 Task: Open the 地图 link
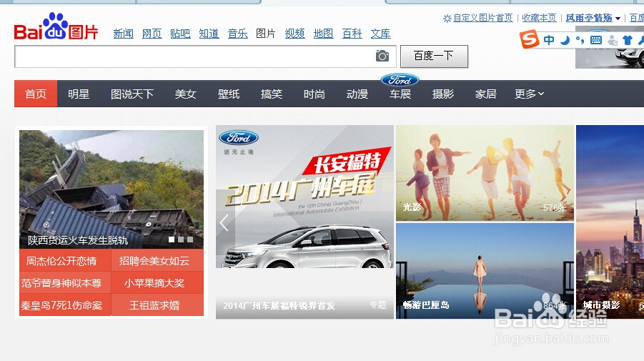point(323,34)
